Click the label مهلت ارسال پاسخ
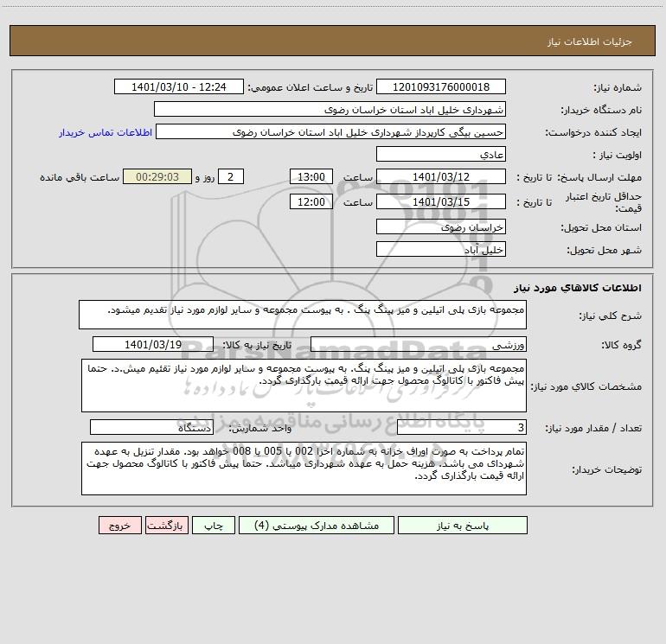The height and width of the screenshot is (644, 666). (x=599, y=177)
